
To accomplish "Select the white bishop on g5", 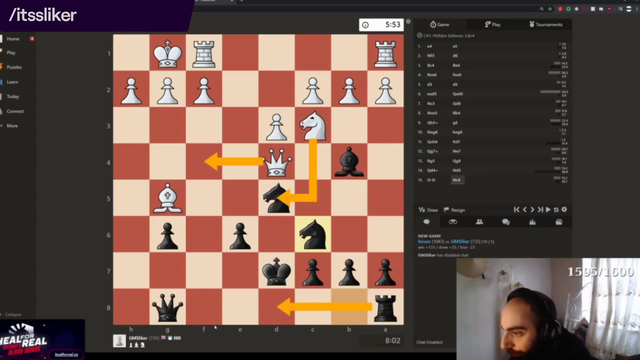I will tap(167, 198).
